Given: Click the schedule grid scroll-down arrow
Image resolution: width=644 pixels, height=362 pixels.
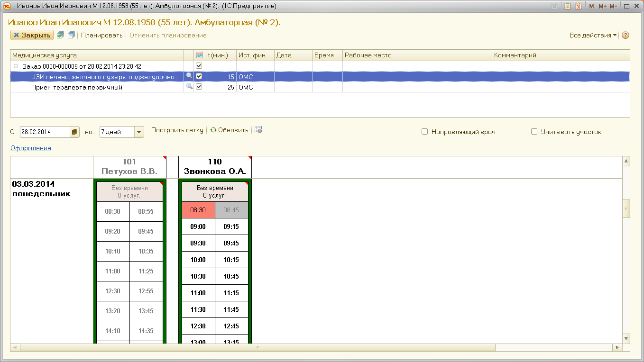Looking at the screenshot, I should point(626,338).
